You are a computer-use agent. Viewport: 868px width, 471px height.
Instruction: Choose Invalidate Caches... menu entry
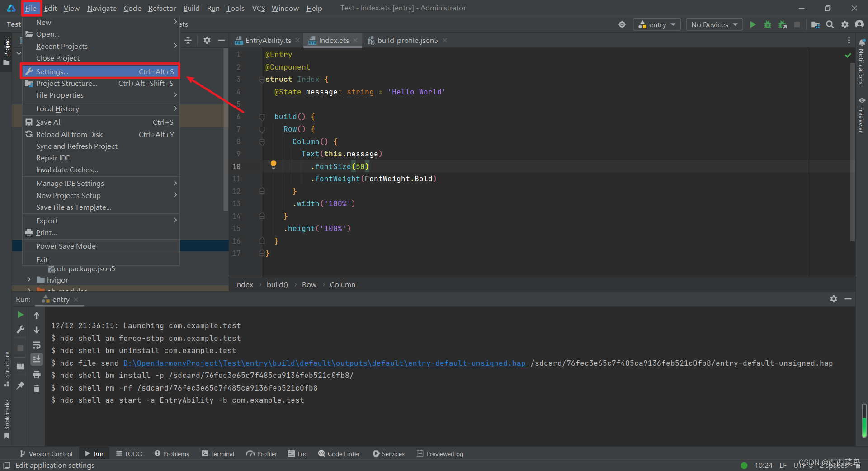[101, 170]
